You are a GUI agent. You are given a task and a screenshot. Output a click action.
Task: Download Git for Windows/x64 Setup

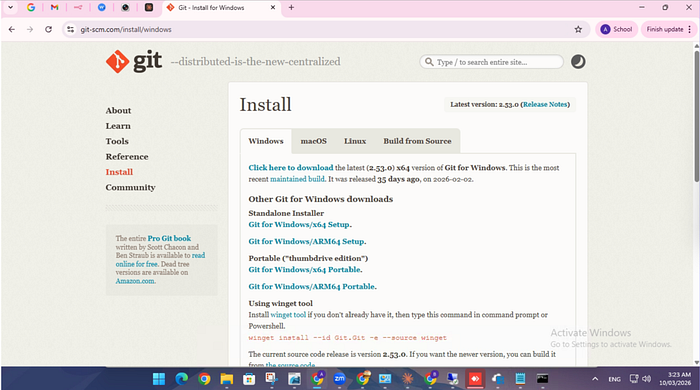[x=299, y=224]
